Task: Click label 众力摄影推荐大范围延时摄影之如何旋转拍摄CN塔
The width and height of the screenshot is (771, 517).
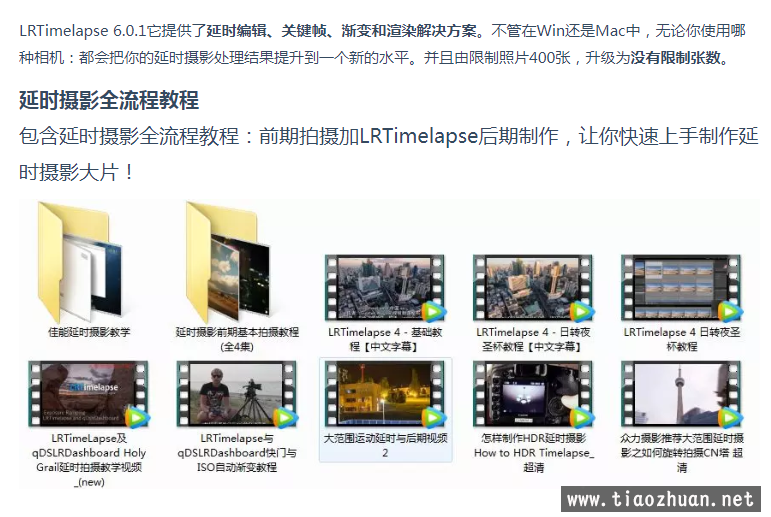Action: [682, 453]
